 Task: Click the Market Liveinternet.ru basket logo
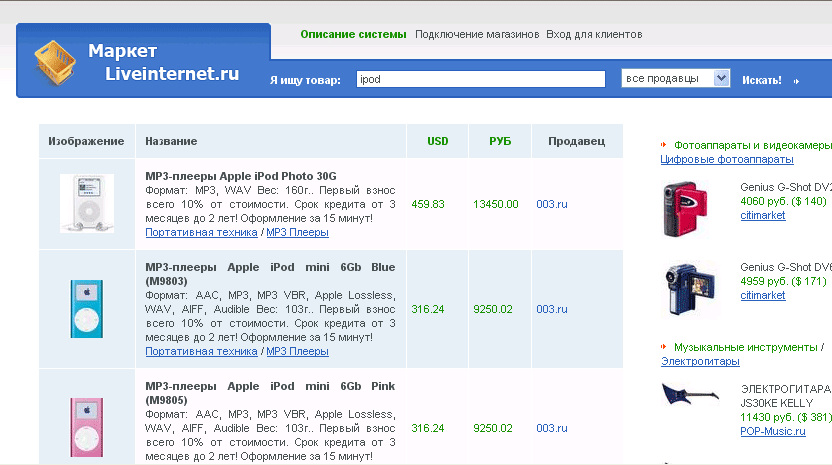[x=55, y=63]
